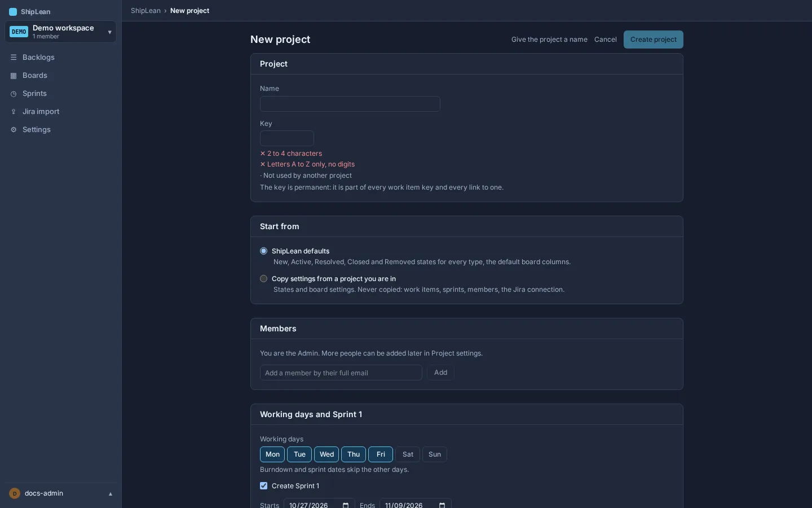
Task: Uncheck the Create Sprint 1 checkbox
Action: tap(263, 486)
